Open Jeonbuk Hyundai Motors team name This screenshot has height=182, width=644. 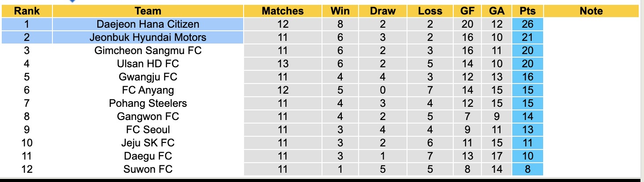click(148, 37)
